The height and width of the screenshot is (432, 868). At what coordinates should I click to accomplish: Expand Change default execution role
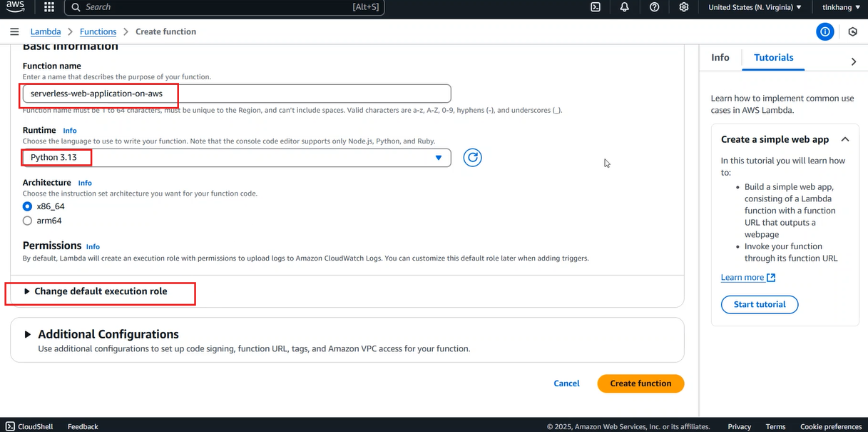pyautogui.click(x=95, y=291)
